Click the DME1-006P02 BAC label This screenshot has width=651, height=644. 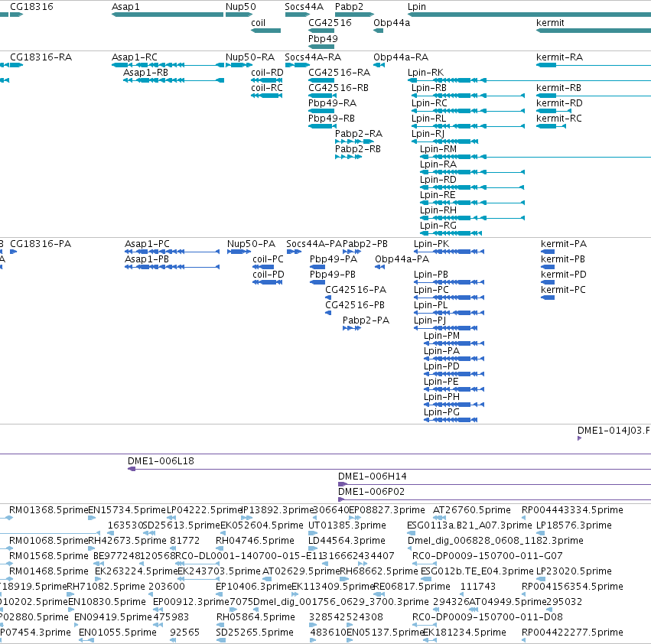pos(371,492)
